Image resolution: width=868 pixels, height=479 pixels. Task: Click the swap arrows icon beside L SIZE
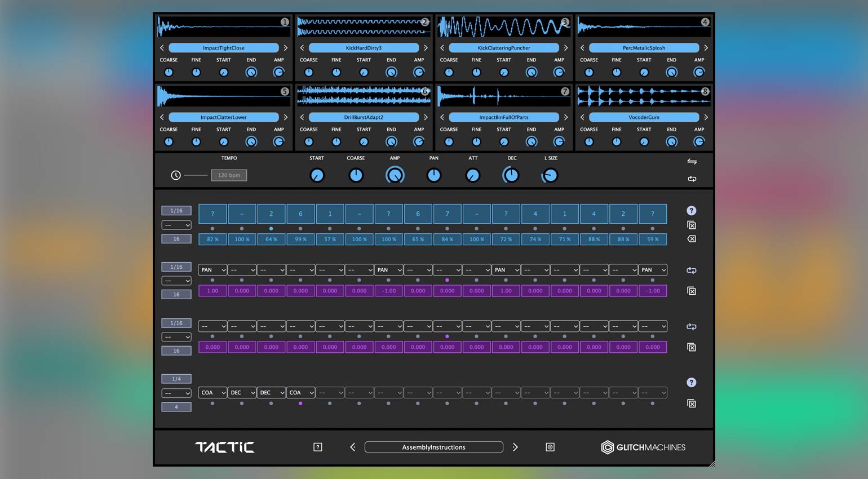coord(692,162)
